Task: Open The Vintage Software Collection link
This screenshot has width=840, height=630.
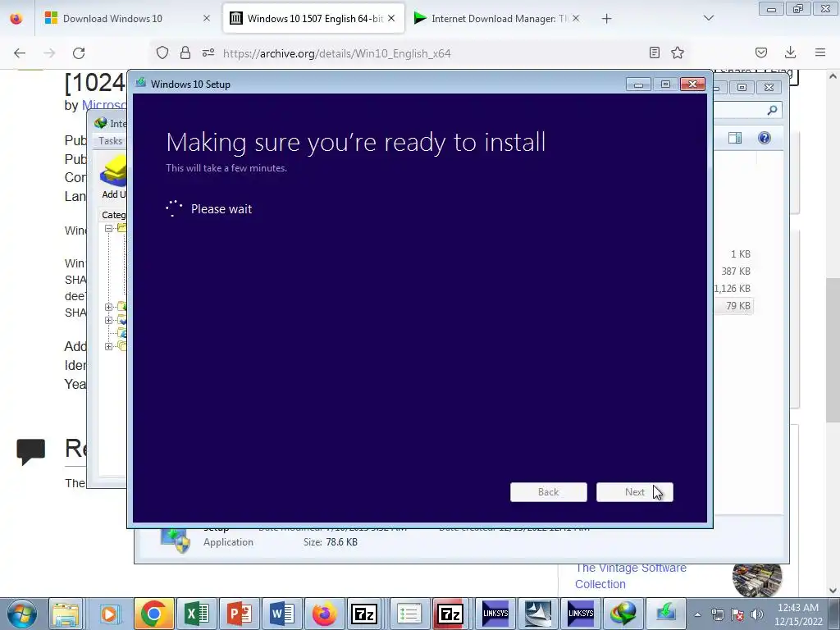Action: click(631, 576)
